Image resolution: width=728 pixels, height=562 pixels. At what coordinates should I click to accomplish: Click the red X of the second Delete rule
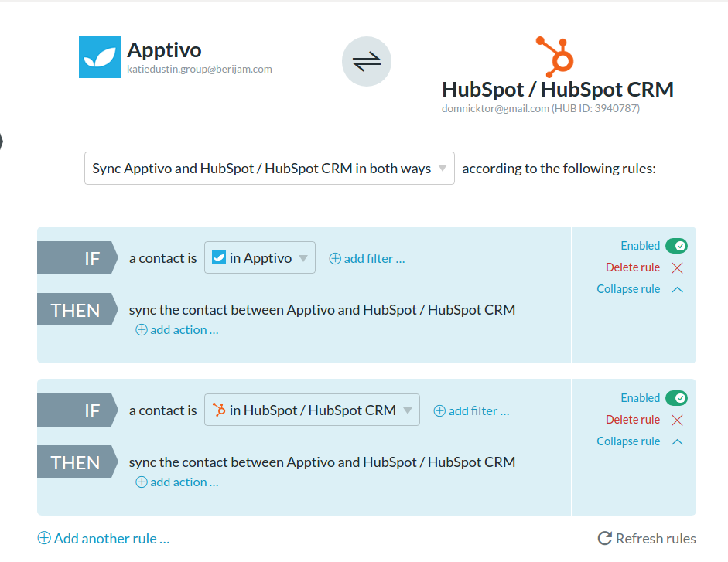pyautogui.click(x=678, y=420)
